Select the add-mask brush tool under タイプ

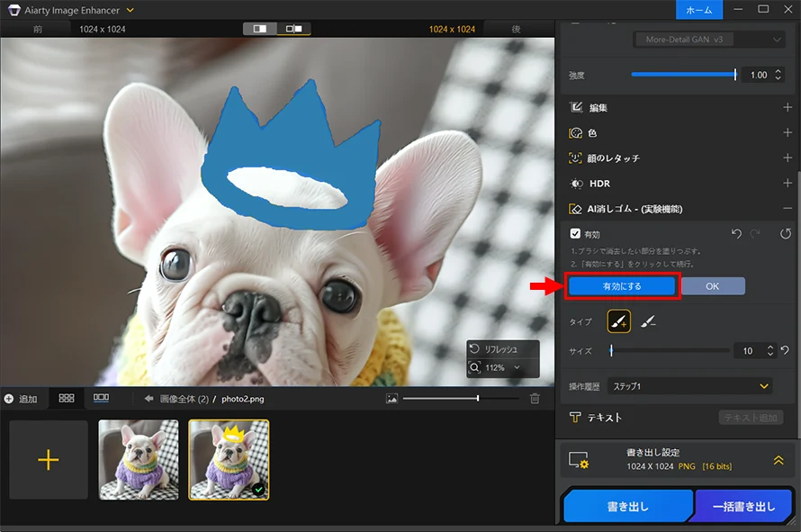click(x=619, y=321)
